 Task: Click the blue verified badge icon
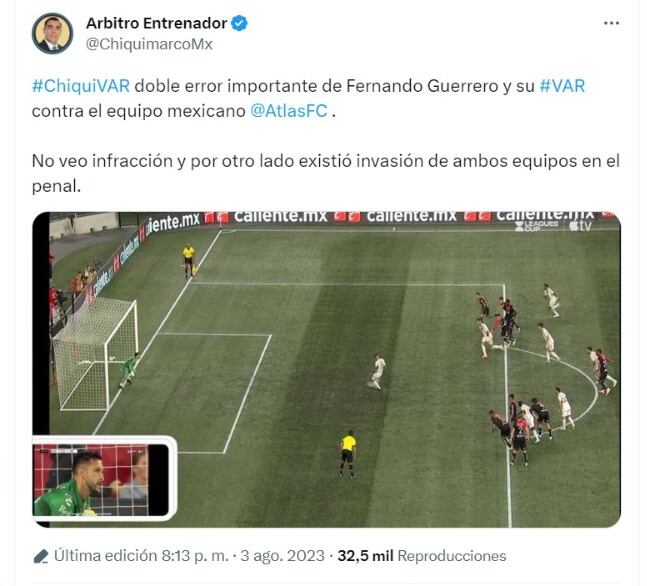click(239, 23)
